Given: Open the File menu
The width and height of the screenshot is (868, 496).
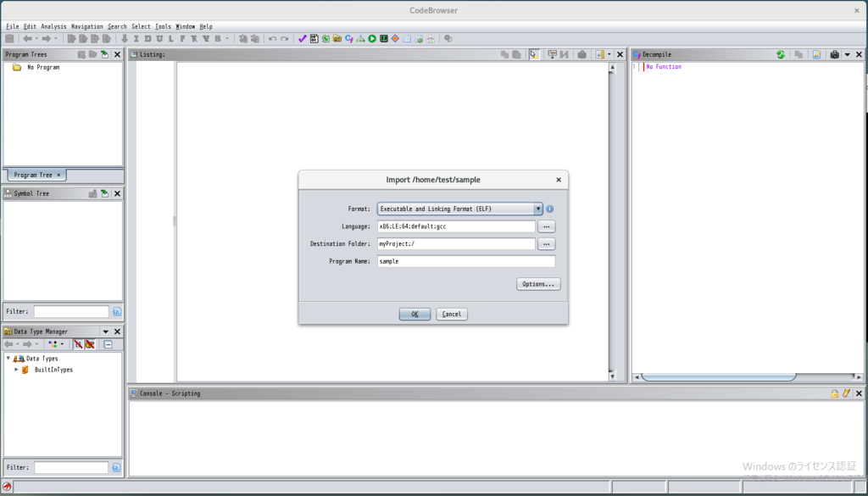Looking at the screenshot, I should [12, 26].
